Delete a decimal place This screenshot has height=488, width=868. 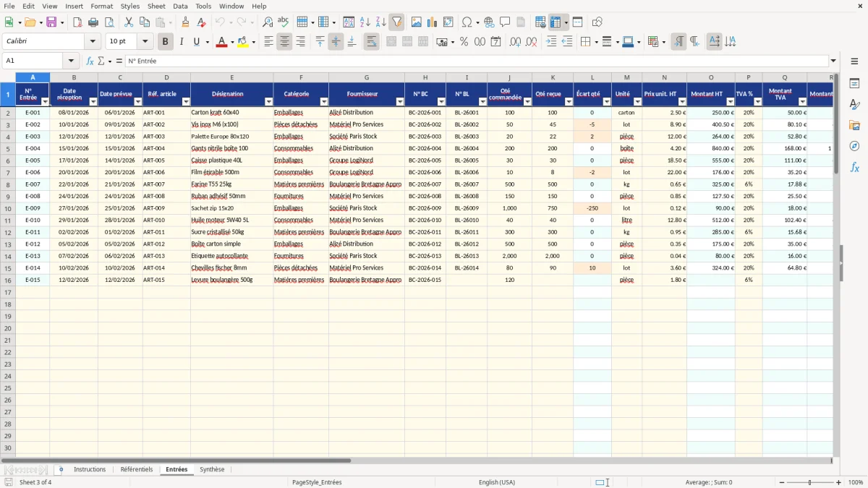click(531, 42)
